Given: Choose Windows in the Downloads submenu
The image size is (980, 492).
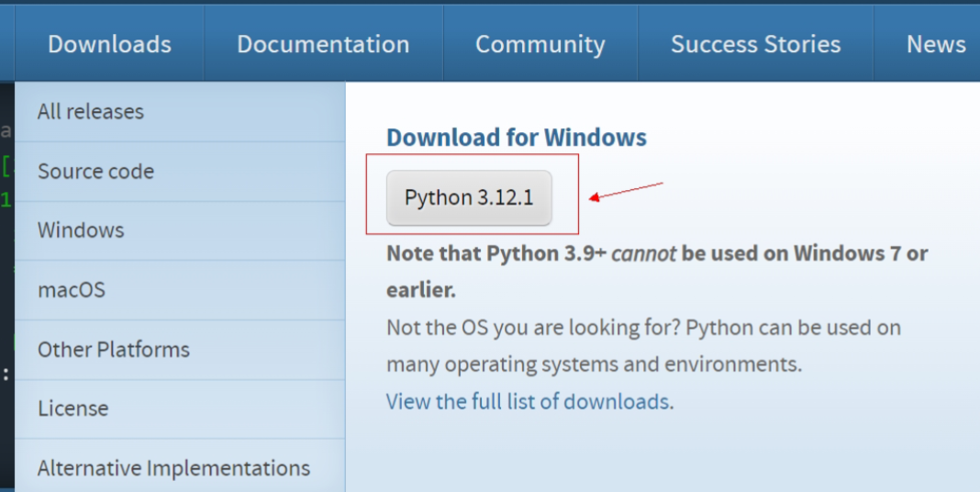Looking at the screenshot, I should pos(180,230).
